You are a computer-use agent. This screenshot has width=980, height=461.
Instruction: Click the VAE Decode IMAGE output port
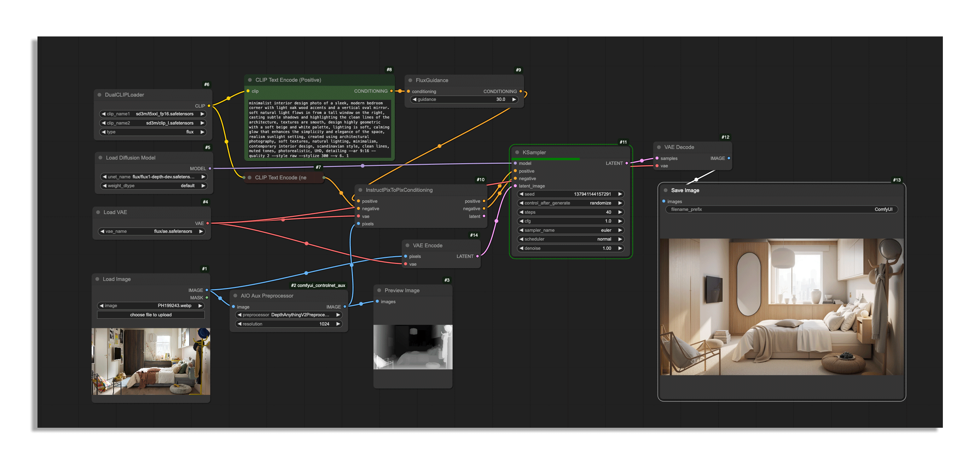729,159
